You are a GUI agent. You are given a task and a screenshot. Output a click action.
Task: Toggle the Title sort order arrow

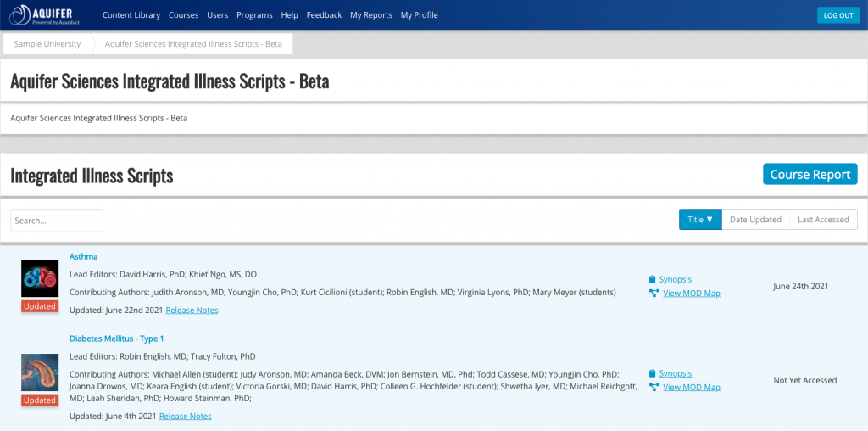tap(709, 220)
